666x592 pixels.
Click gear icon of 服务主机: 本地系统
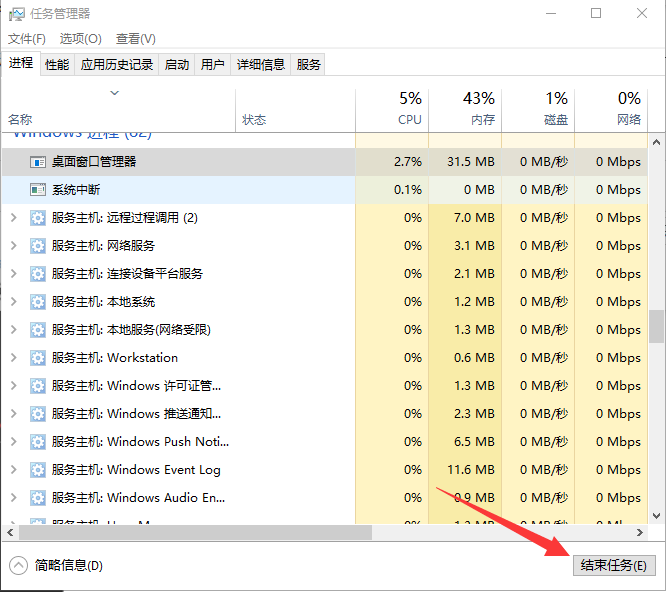pyautogui.click(x=38, y=302)
